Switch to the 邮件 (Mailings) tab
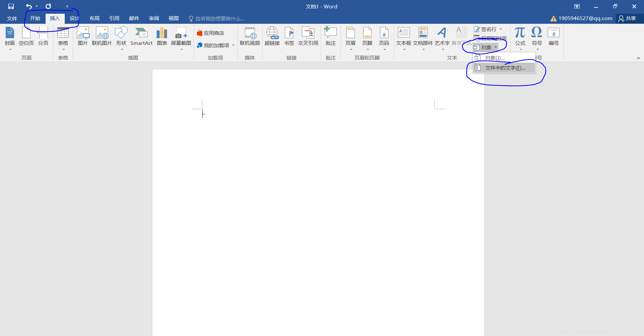This screenshot has height=336, width=644. (134, 18)
